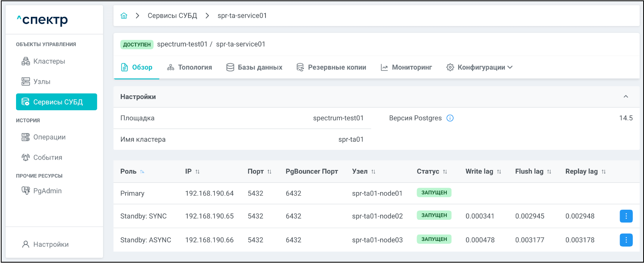
Task: Sort table by Write lag column
Action: pos(499,172)
